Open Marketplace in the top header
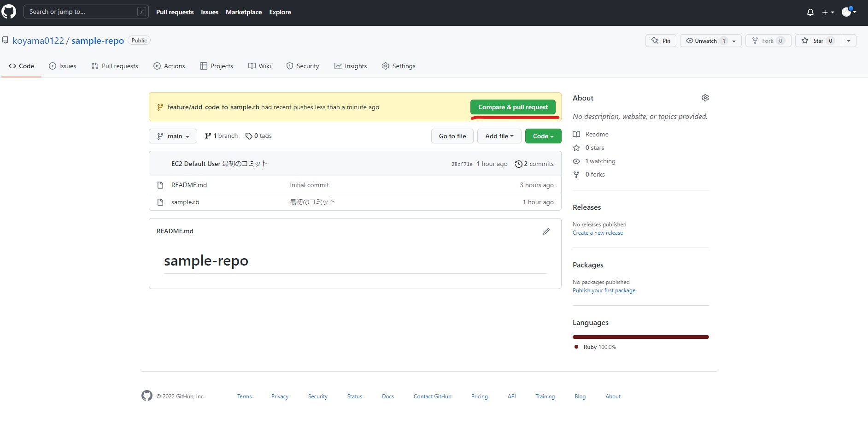The height and width of the screenshot is (426, 868). 244,12
